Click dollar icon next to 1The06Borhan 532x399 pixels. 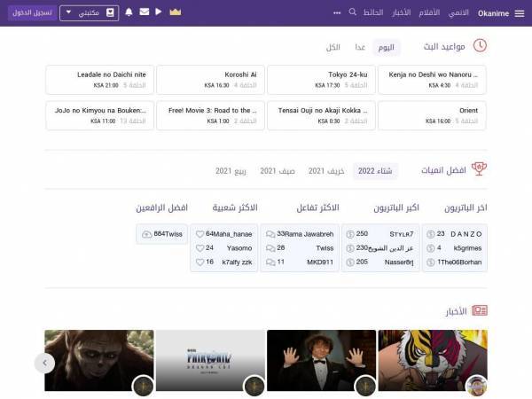pos(431,262)
